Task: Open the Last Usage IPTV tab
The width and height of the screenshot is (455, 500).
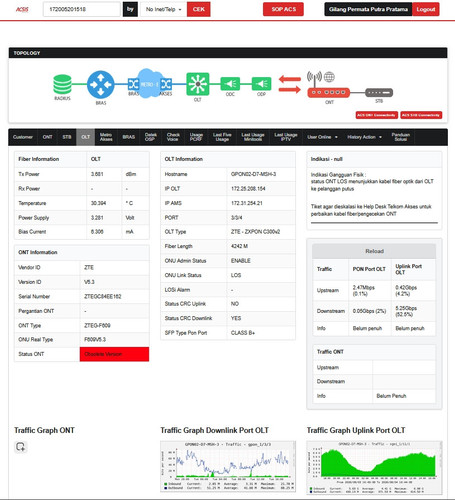Action: coord(286,137)
